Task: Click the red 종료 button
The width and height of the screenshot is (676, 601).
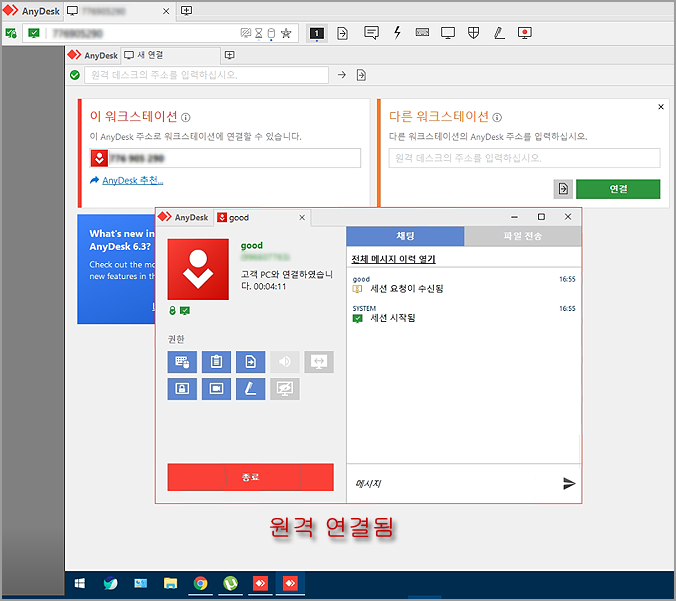Action: [250, 477]
